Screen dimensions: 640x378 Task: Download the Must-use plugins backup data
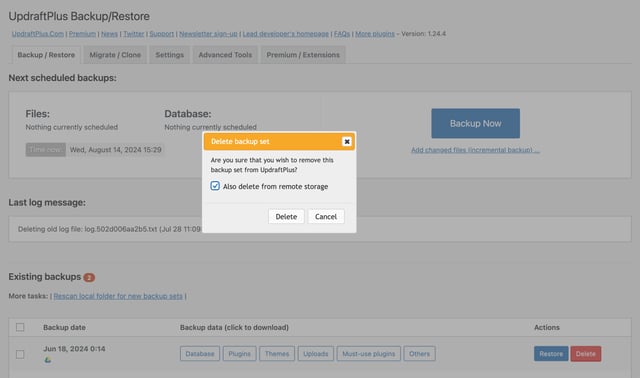tap(369, 354)
